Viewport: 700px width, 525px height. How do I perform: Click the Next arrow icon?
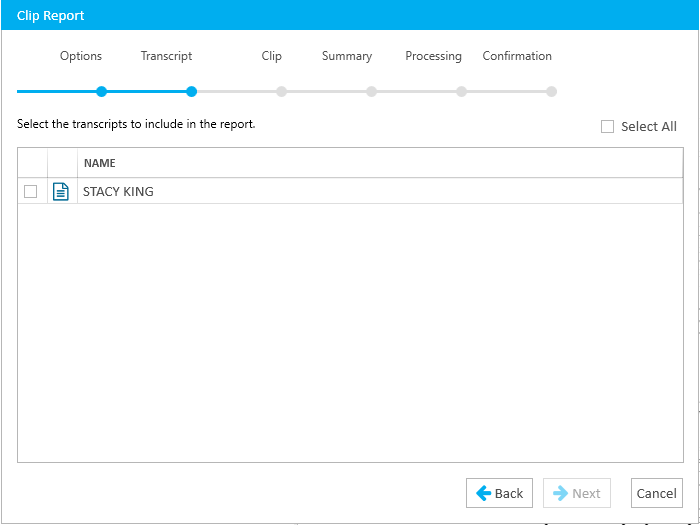pos(560,493)
